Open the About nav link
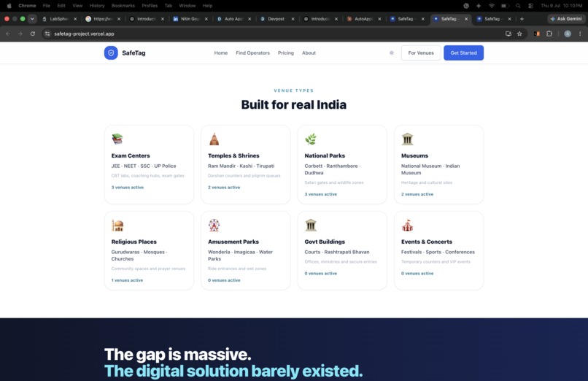The height and width of the screenshot is (381, 588). point(309,53)
